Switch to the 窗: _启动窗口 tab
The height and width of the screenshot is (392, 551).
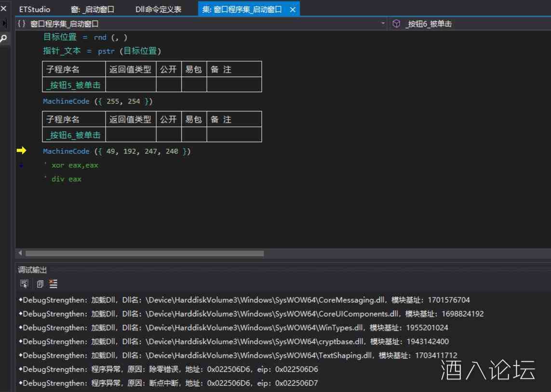pos(92,9)
